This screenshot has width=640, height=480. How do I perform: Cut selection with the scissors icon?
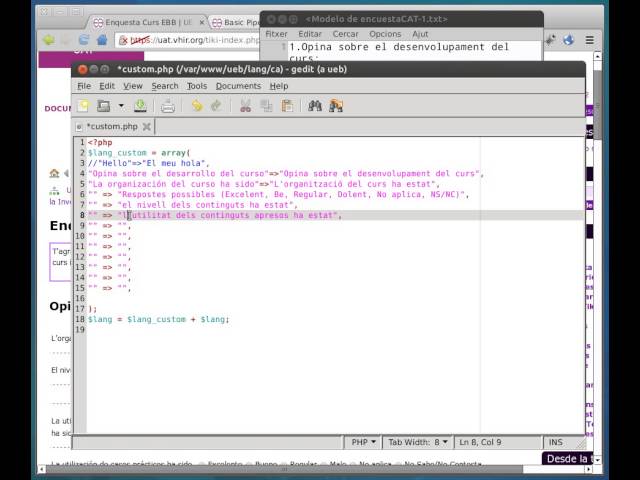pyautogui.click(x=245, y=106)
